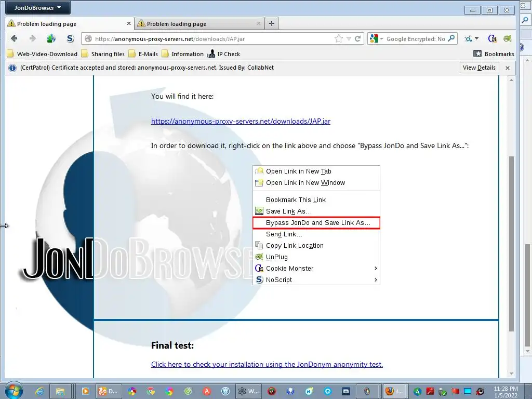Open Google Chrome from taskbar
The height and width of the screenshot is (399, 532).
point(150,391)
